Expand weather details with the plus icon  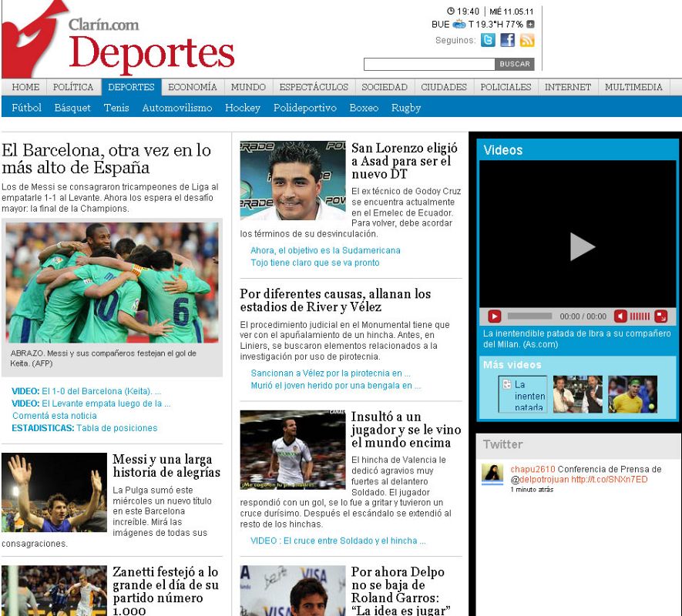[x=530, y=24]
